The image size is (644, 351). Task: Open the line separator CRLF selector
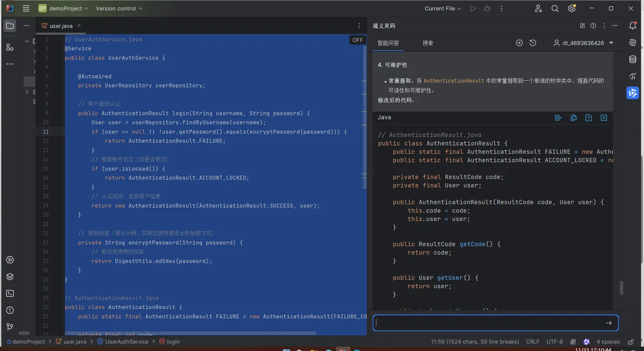coord(533,342)
